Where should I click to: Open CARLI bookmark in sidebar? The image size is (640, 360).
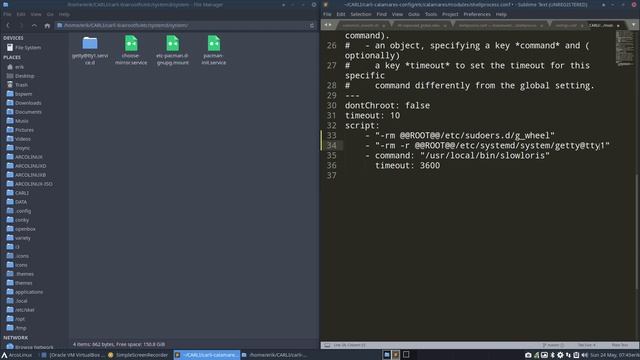pyautogui.click(x=18, y=193)
